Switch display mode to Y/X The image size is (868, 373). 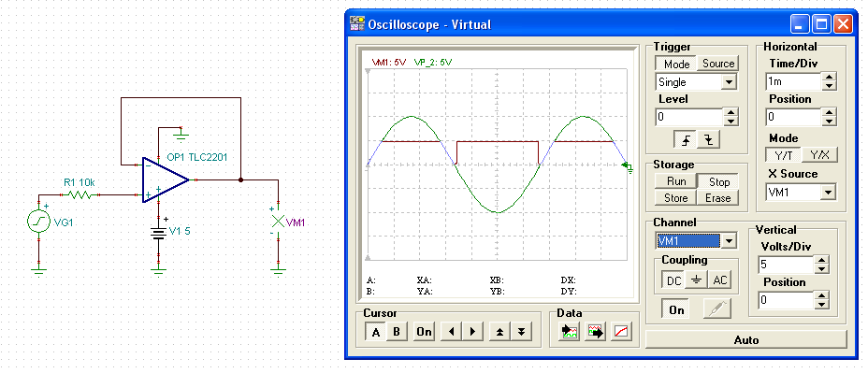820,155
